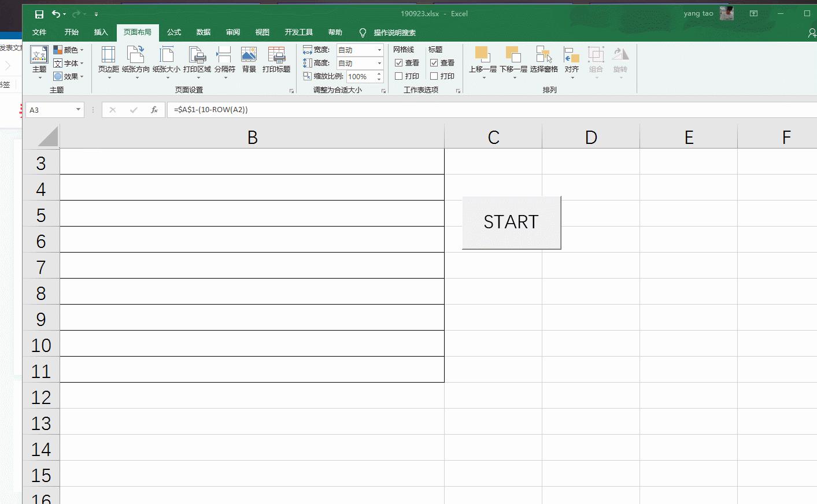
Task: Click the START button on sheet
Action: coord(511,223)
